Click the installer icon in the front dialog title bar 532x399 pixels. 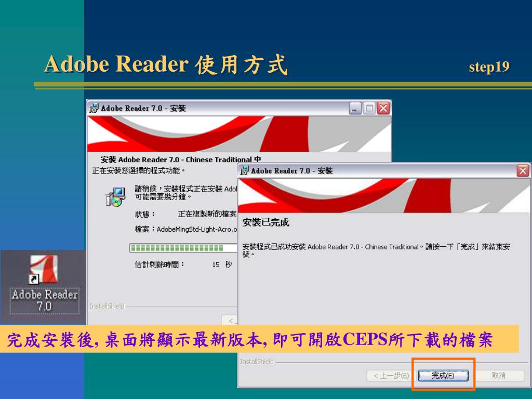click(244, 170)
